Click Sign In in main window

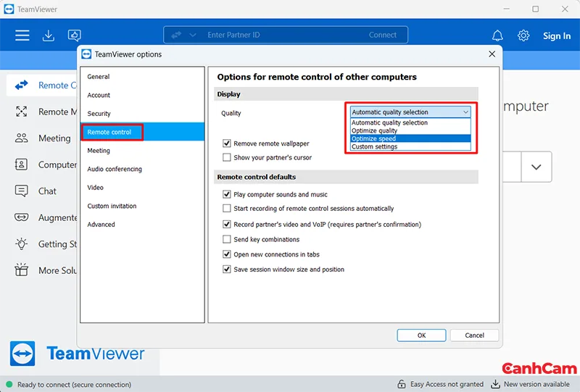click(557, 36)
